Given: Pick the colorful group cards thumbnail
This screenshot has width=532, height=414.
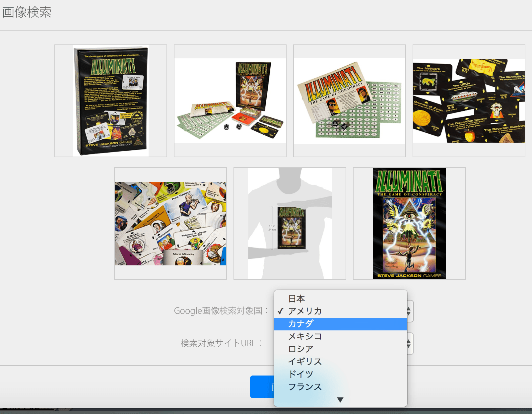Looking at the screenshot, I should 170,224.
